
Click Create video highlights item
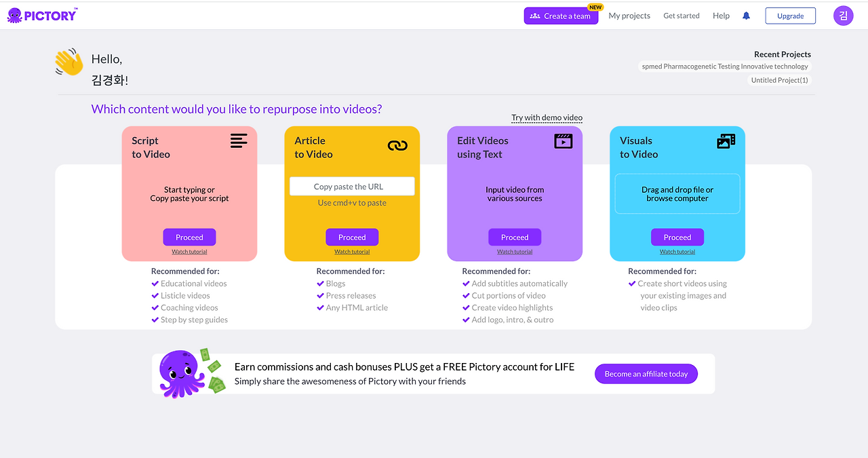point(507,308)
